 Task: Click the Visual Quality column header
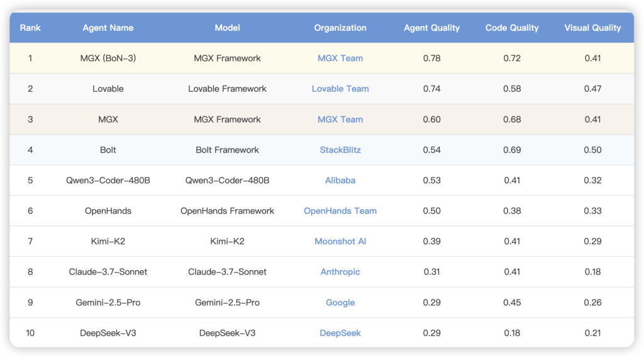[592, 28]
